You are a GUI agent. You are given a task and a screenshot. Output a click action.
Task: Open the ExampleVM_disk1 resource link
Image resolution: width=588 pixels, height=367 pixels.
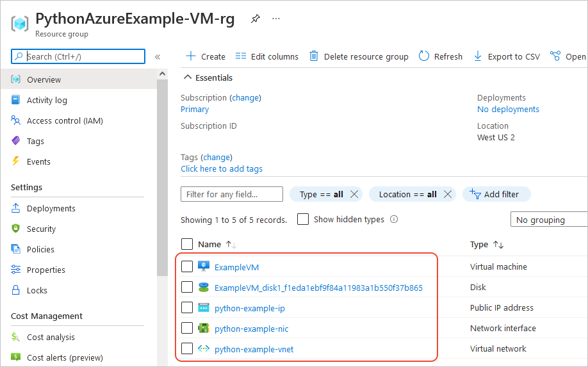pyautogui.click(x=318, y=288)
